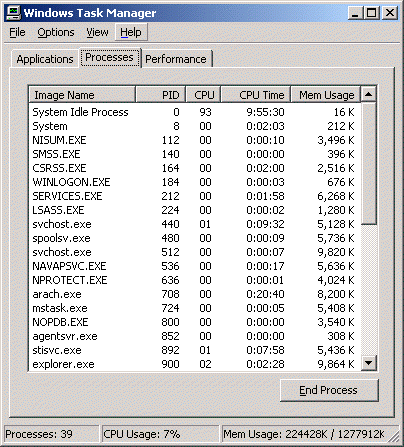Click the End Process button
The width and height of the screenshot is (404, 447).
pos(329,390)
